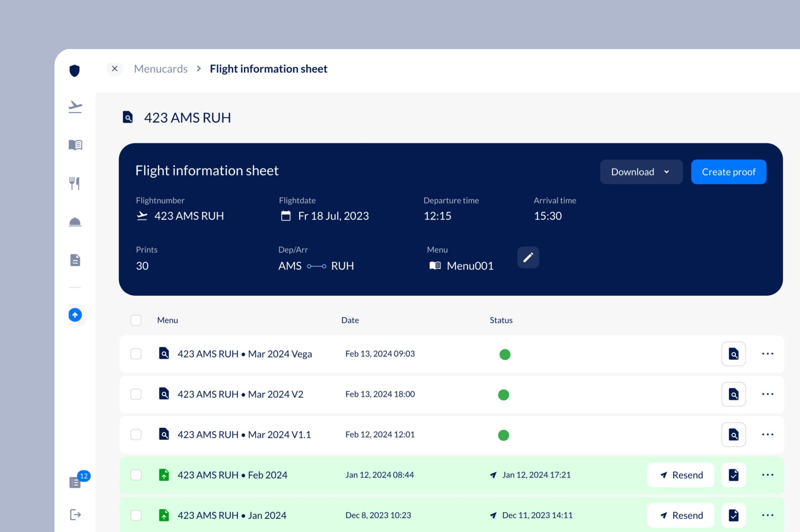Open more options for Jan 2024 row
The height and width of the screenshot is (532, 800).
pos(768,515)
